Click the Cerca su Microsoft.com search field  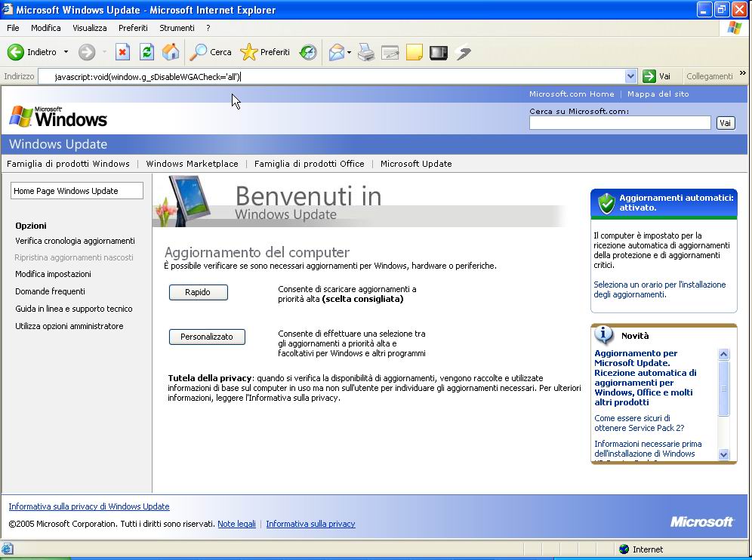620,123
